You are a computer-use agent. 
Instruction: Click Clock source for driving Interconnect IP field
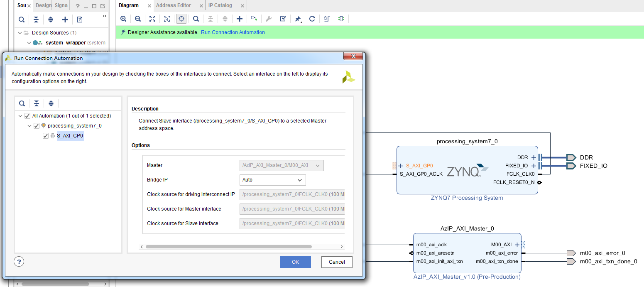[292, 194]
